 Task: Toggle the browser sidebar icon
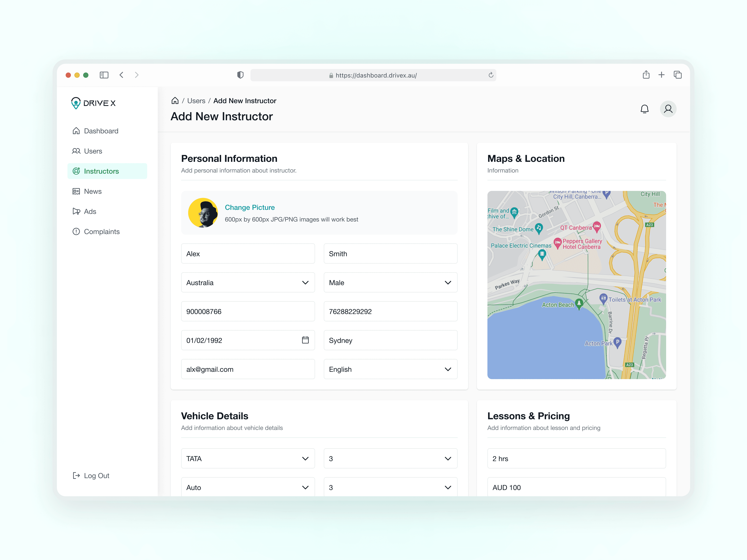104,75
